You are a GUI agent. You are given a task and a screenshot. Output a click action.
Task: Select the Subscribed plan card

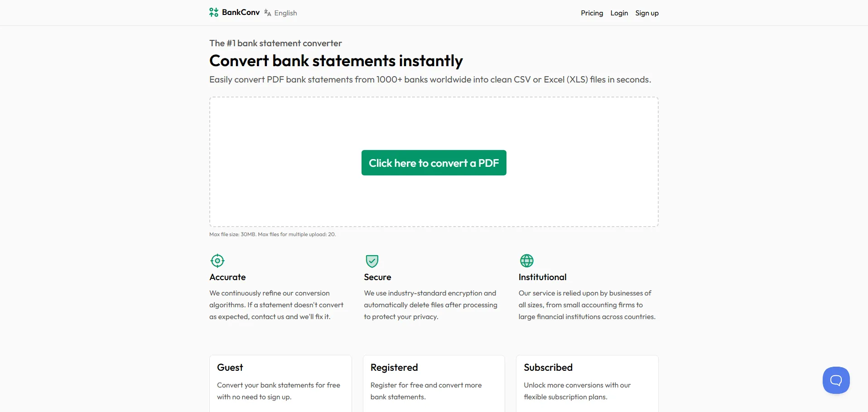point(587,383)
